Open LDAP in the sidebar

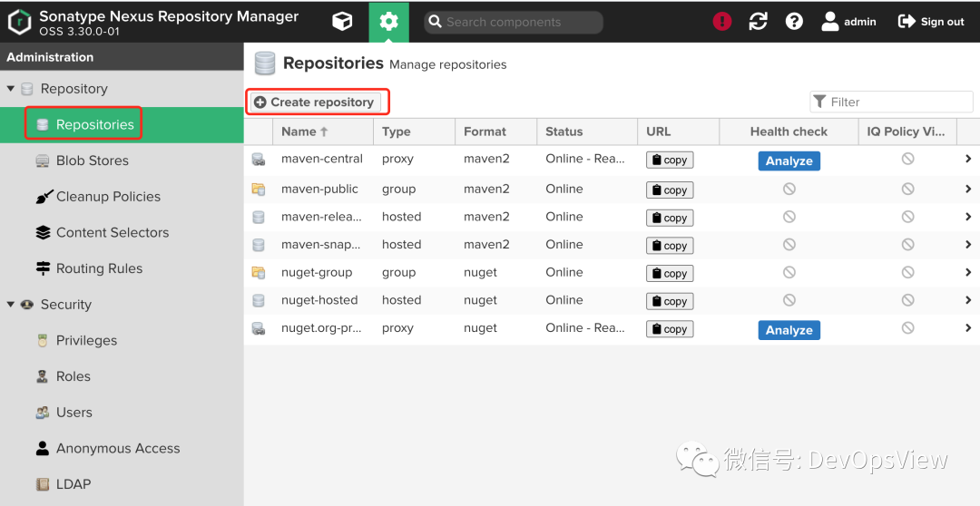[x=122, y=484]
